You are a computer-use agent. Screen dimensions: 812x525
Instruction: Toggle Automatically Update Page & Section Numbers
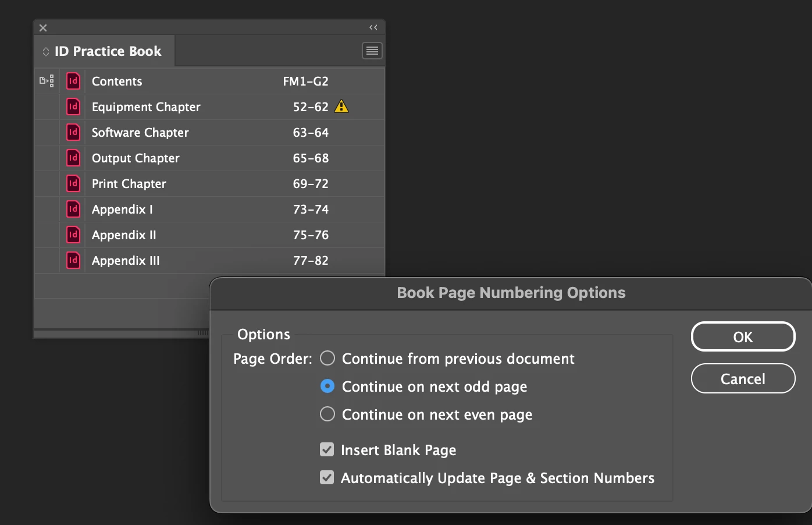click(327, 477)
